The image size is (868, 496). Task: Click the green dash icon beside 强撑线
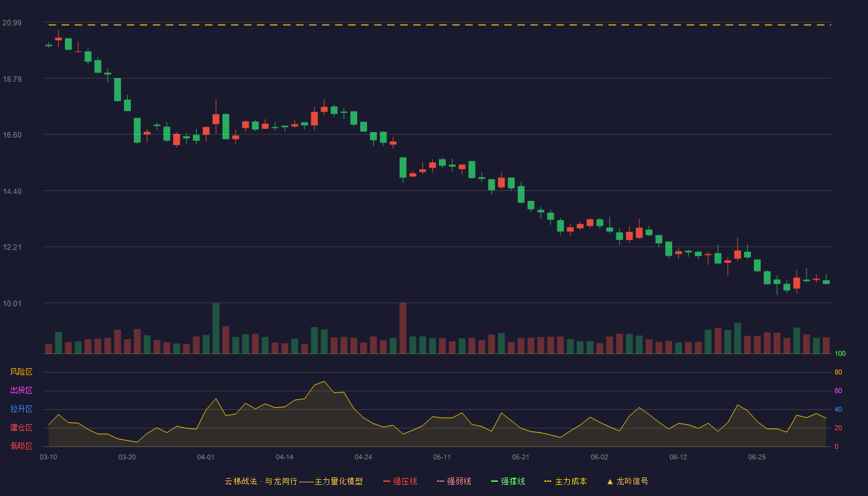click(494, 481)
